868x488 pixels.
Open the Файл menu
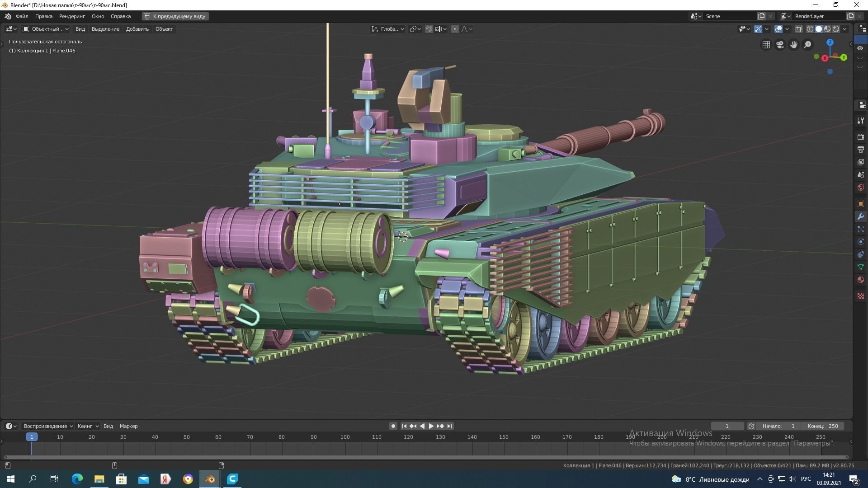pos(22,16)
